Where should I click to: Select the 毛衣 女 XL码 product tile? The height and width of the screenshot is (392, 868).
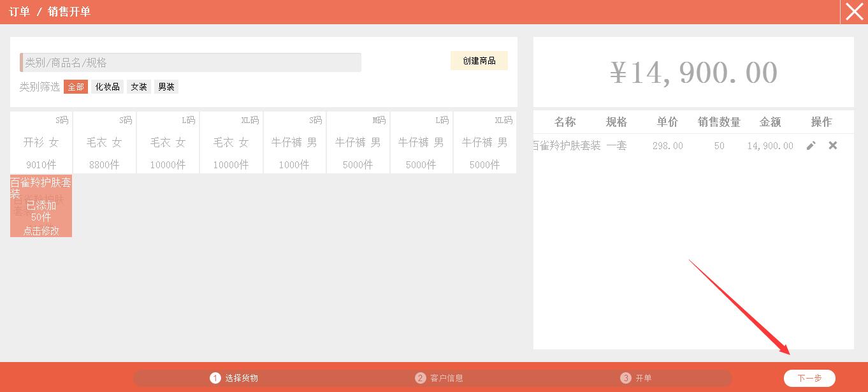(x=231, y=142)
